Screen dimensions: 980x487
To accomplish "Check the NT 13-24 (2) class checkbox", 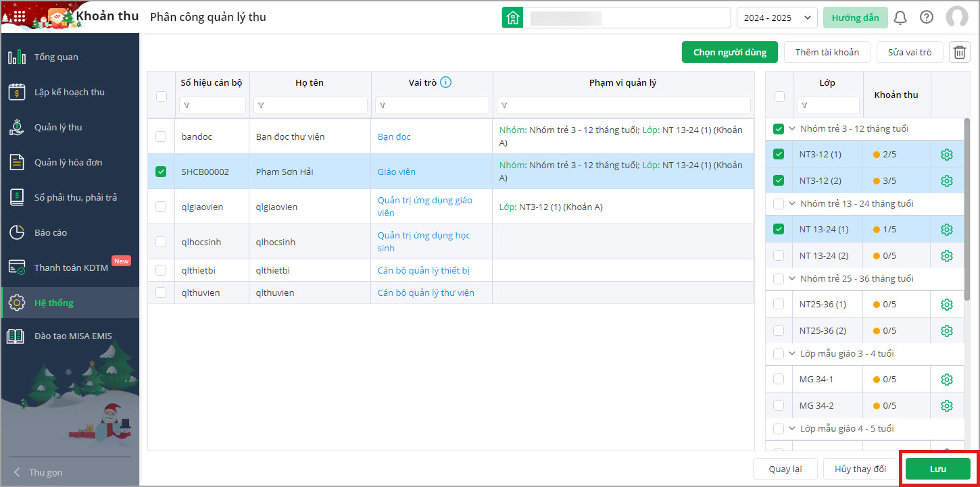I will 779,255.
